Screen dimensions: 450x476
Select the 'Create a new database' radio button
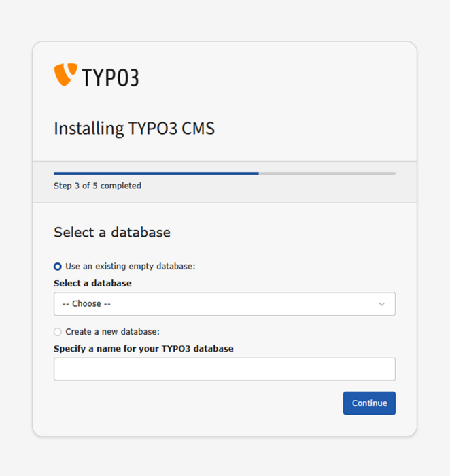[58, 332]
